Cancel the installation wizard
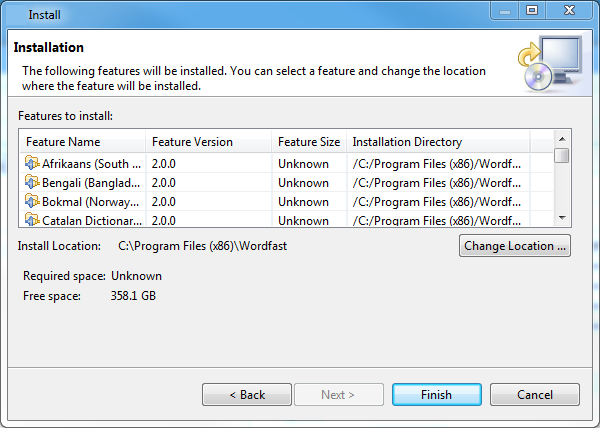The height and width of the screenshot is (428, 600). coord(535,394)
